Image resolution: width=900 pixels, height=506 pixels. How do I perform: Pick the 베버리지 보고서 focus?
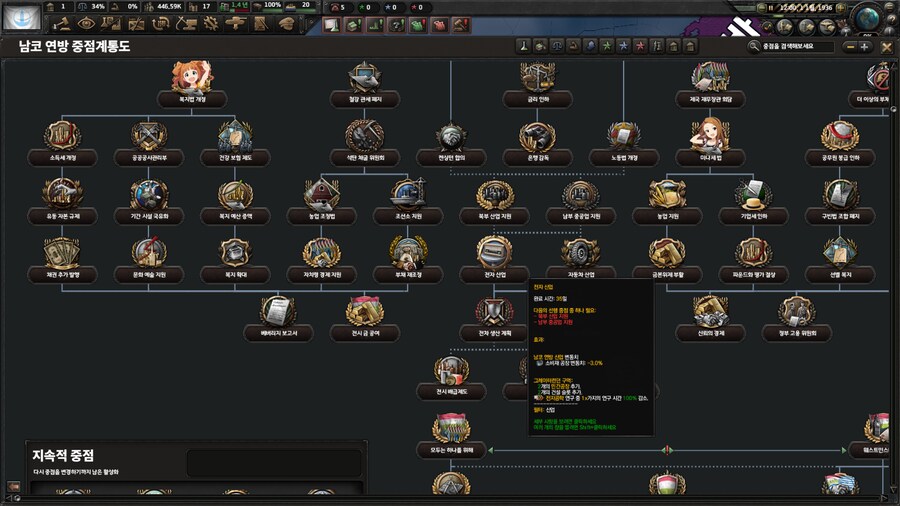pyautogui.click(x=277, y=313)
